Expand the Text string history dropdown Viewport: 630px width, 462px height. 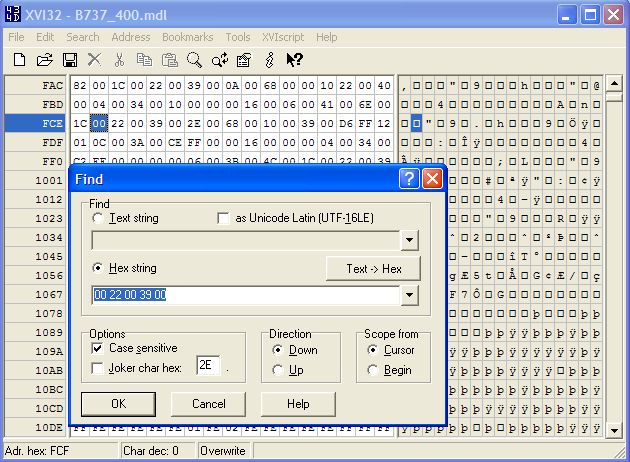pyautogui.click(x=408, y=241)
